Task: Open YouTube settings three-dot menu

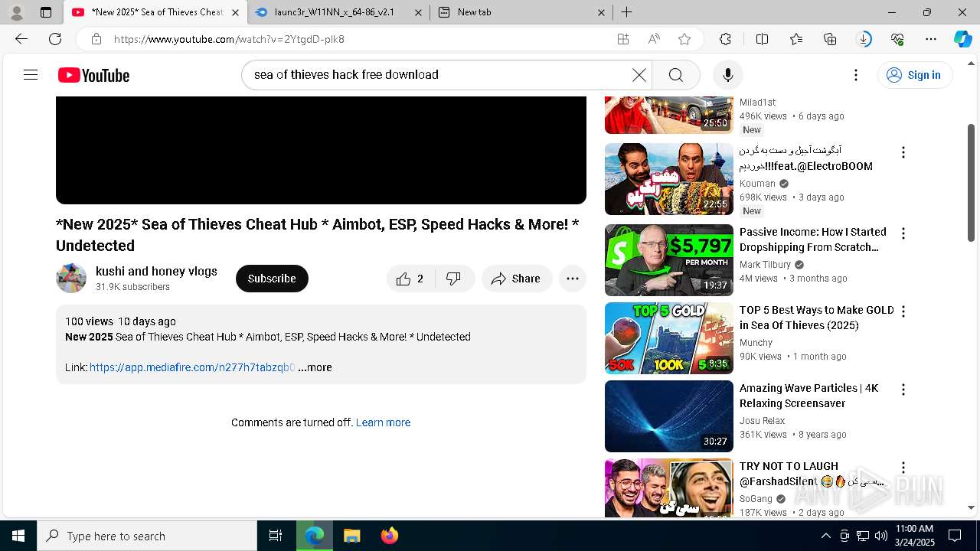Action: (x=856, y=75)
